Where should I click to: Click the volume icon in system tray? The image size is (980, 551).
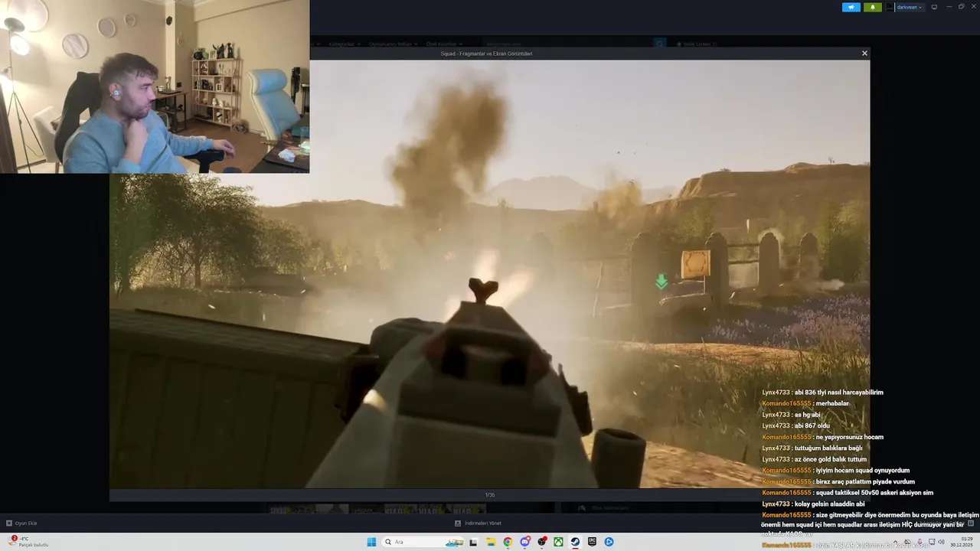pos(941,542)
